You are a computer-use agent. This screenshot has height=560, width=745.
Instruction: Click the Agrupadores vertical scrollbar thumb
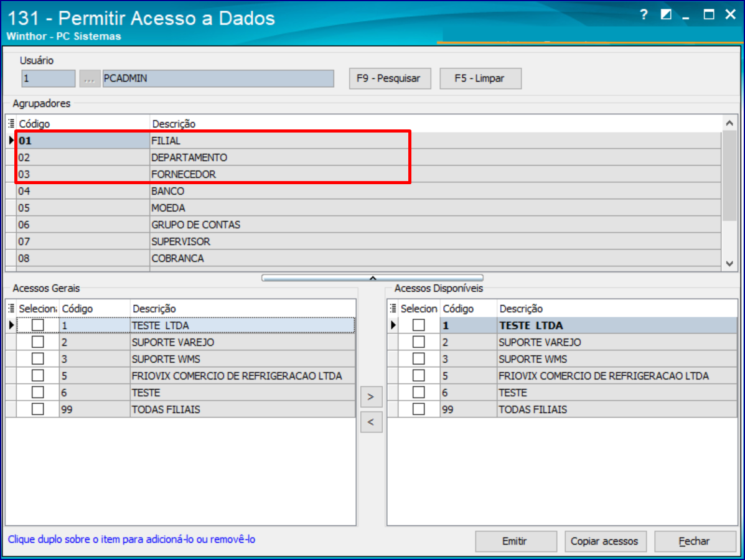click(x=730, y=175)
